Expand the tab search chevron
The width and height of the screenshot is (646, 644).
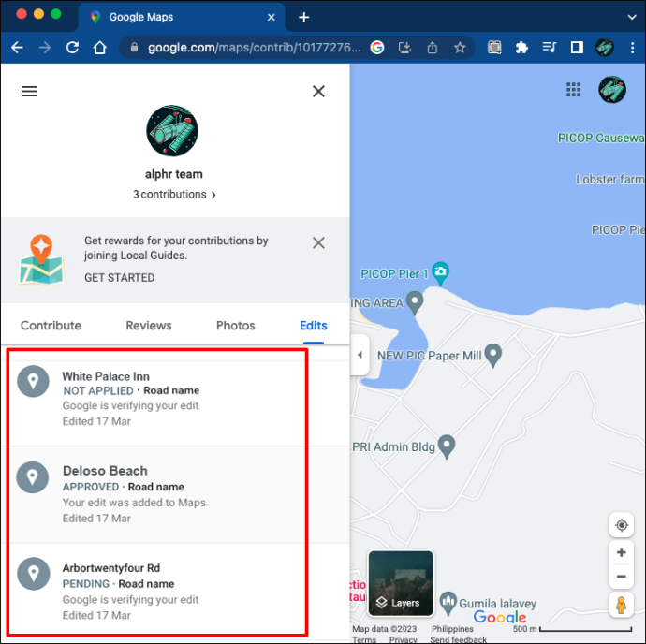click(x=632, y=17)
